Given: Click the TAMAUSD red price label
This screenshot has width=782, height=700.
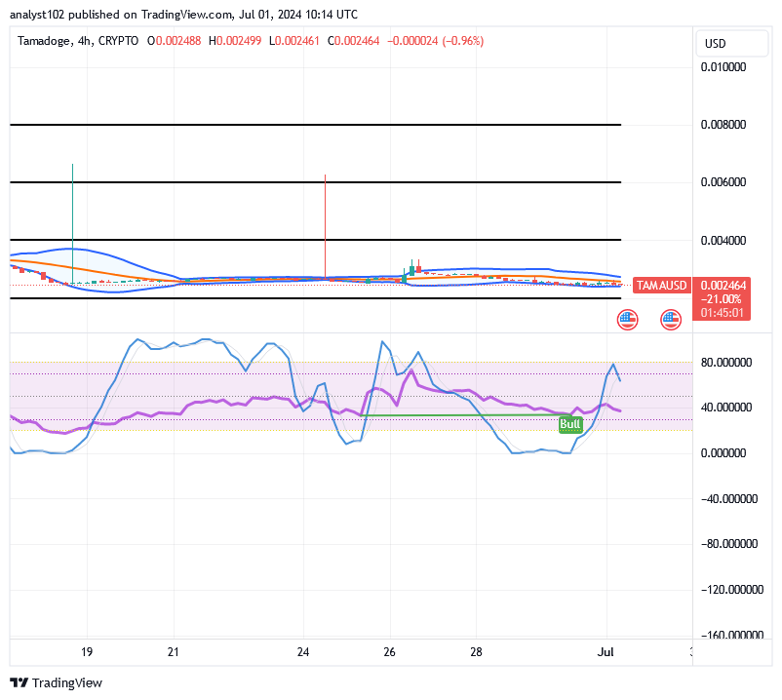Looking at the screenshot, I should (661, 286).
